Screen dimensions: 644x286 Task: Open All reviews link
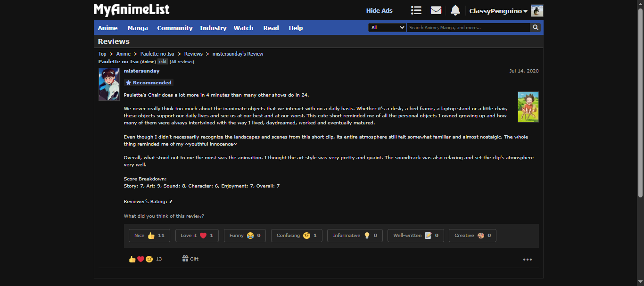tap(182, 62)
